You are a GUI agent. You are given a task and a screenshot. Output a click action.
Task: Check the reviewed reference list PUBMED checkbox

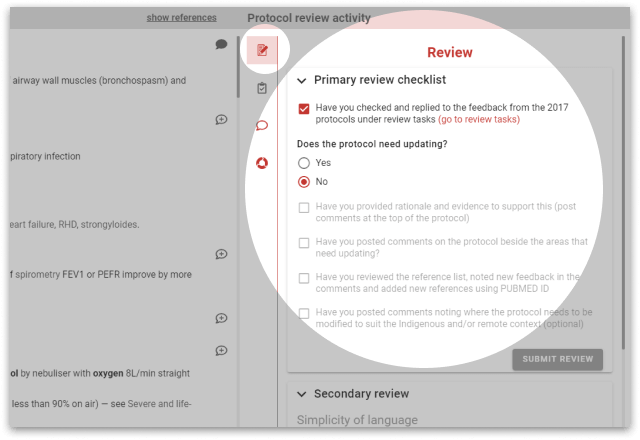[304, 278]
